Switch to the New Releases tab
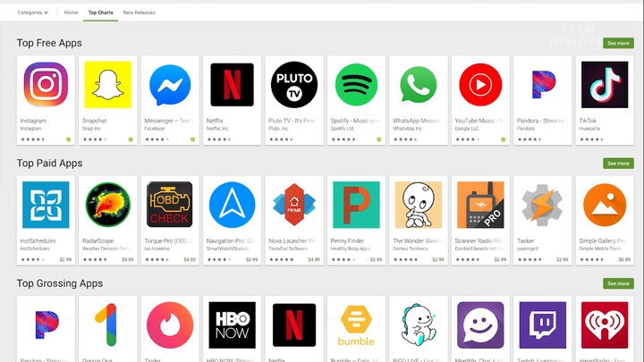The width and height of the screenshot is (644, 362). [x=140, y=13]
